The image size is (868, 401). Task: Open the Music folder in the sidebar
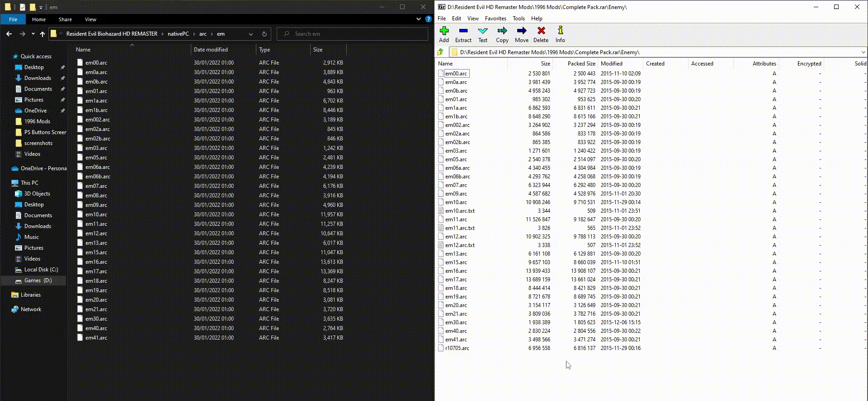click(x=31, y=237)
